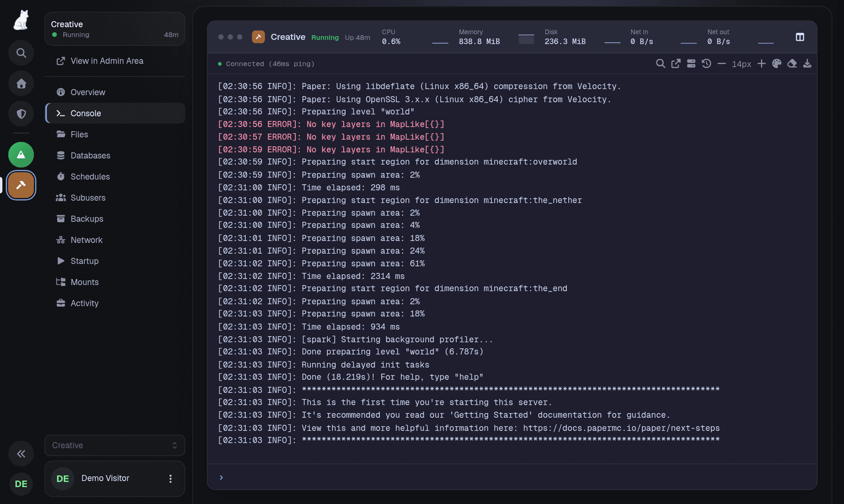Open the Databases section
The image size is (844, 504).
click(115, 156)
